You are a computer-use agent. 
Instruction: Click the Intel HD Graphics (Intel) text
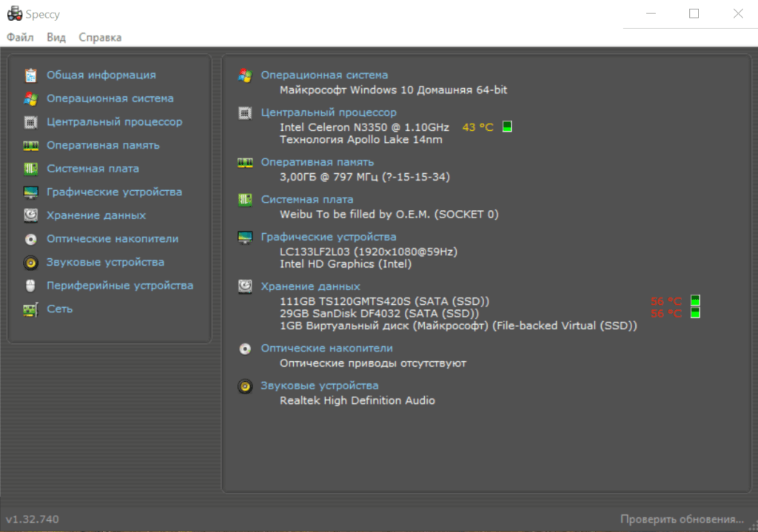pyautogui.click(x=346, y=264)
